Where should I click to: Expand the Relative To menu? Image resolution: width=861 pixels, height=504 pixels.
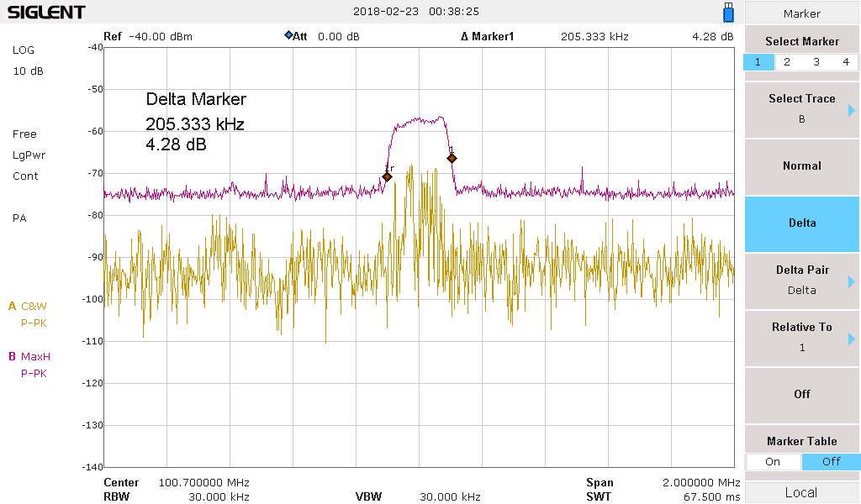(x=801, y=337)
